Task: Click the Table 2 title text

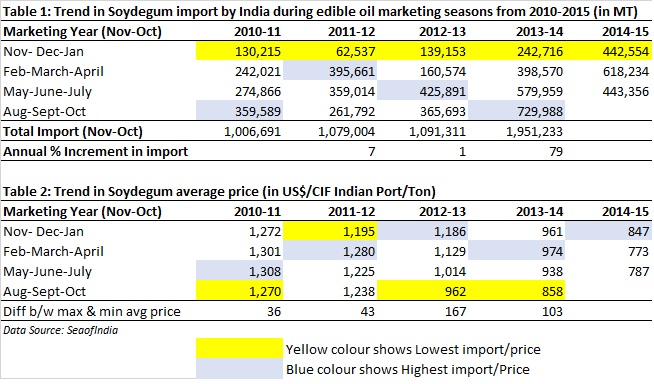Action: click(x=219, y=191)
